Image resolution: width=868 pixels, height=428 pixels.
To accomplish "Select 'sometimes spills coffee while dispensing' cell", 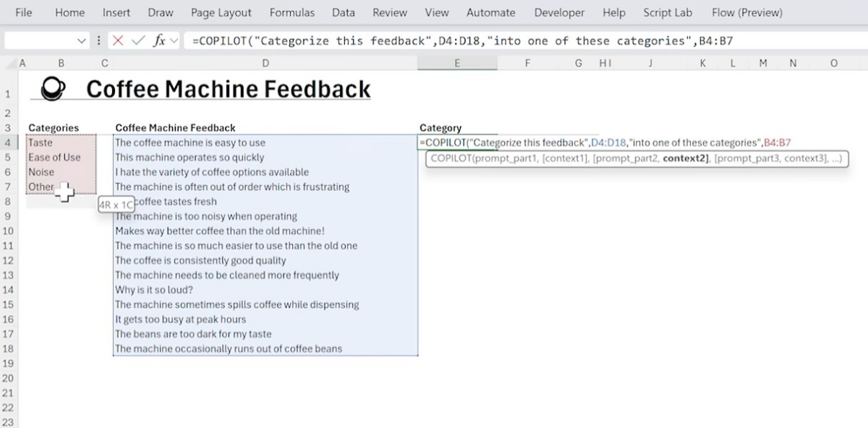I will (265, 304).
